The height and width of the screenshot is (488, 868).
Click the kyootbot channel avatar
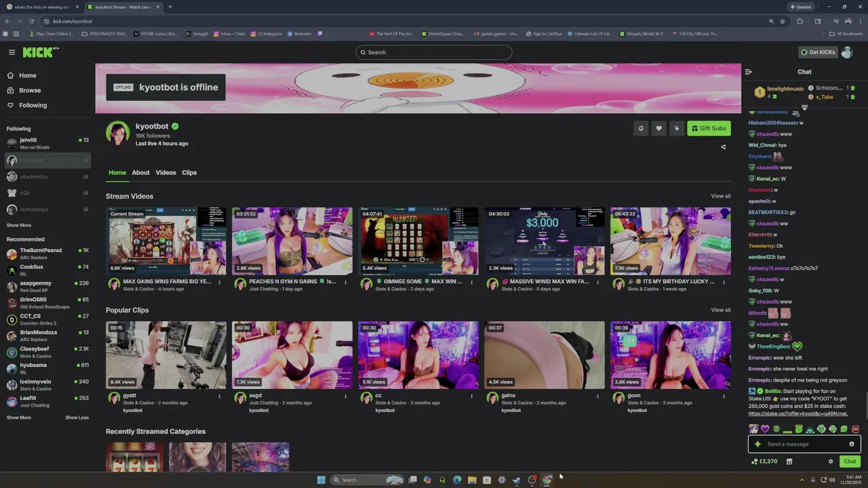click(118, 133)
